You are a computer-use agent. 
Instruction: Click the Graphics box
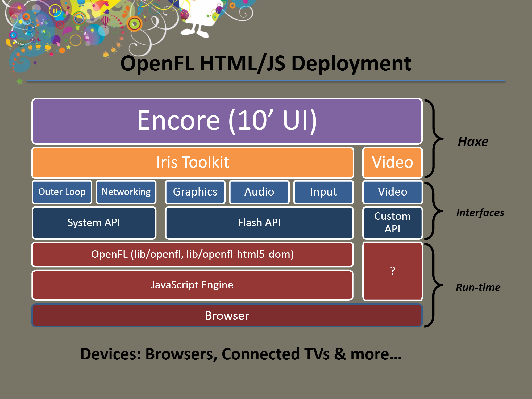click(195, 192)
